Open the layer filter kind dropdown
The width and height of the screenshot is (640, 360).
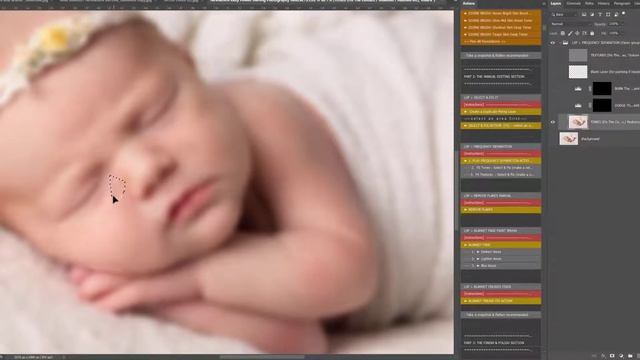click(563, 15)
